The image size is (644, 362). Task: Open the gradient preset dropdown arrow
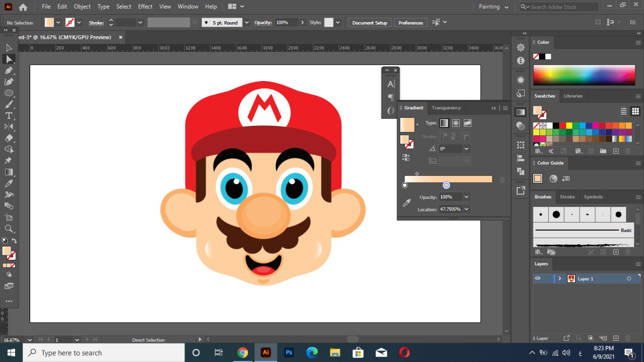click(417, 124)
